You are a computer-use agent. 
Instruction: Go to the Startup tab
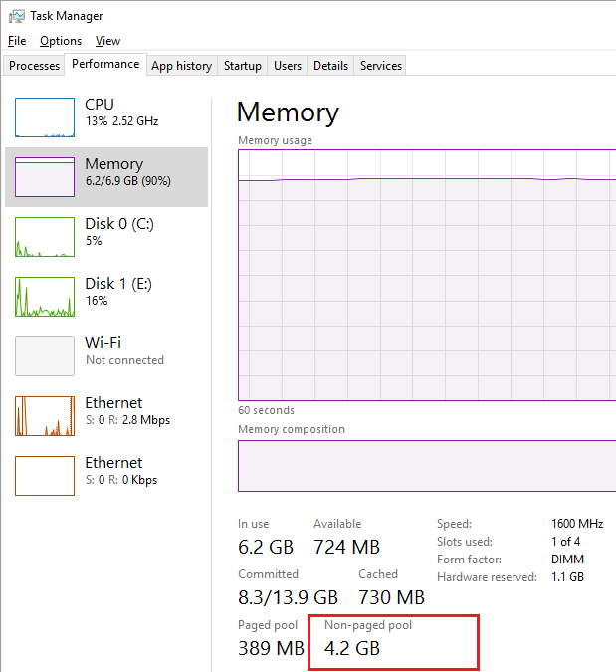tap(243, 66)
